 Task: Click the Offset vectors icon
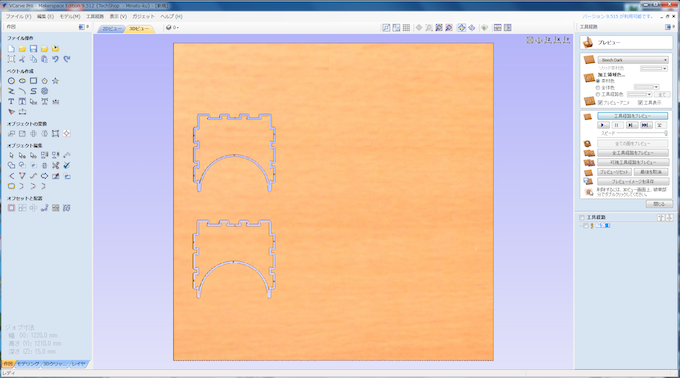[x=11, y=208]
